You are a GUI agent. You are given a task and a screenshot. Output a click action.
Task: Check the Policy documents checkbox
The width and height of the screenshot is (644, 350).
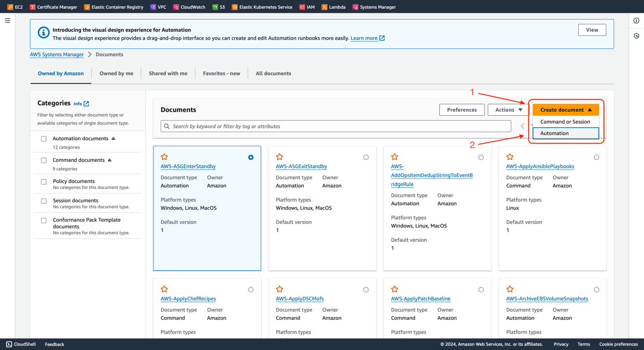[44, 182]
